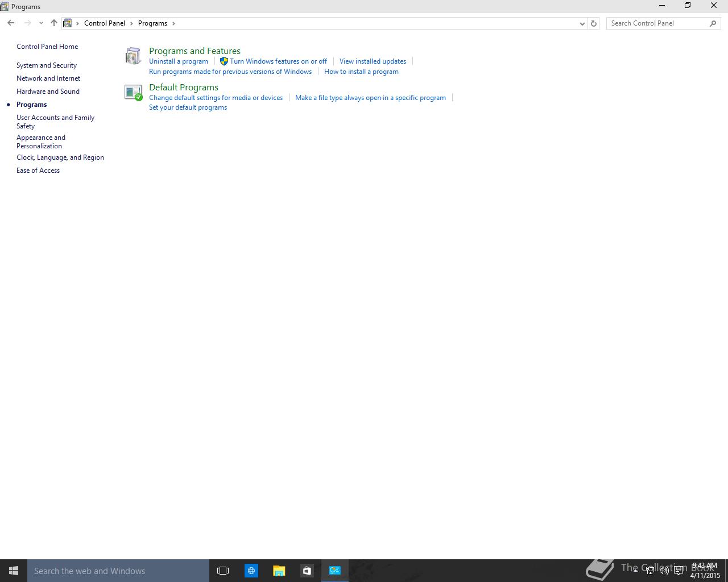Click Set your default programs

(x=188, y=107)
